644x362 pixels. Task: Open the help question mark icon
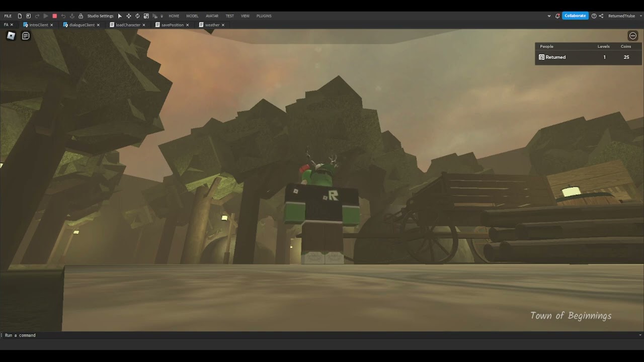(x=594, y=16)
